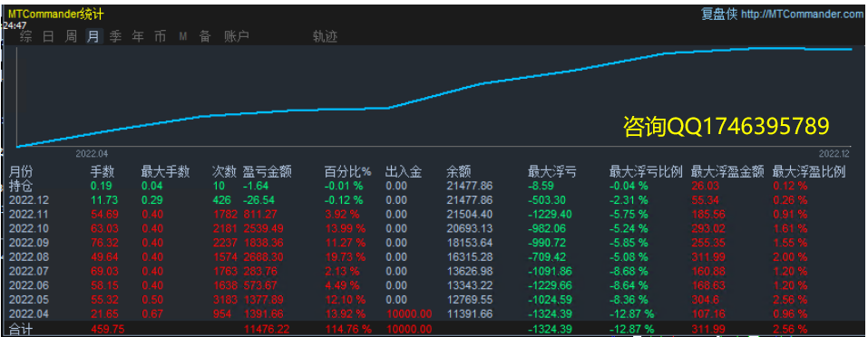The height and width of the screenshot is (337, 868).
Task: Click the 2022.12 chart axis label
Action: tap(834, 154)
